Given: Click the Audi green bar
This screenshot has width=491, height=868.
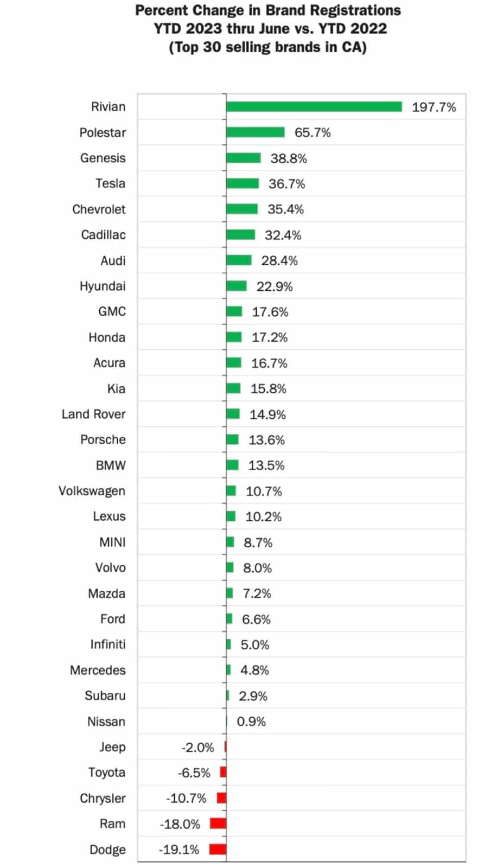Looking at the screenshot, I should pyautogui.click(x=239, y=260).
